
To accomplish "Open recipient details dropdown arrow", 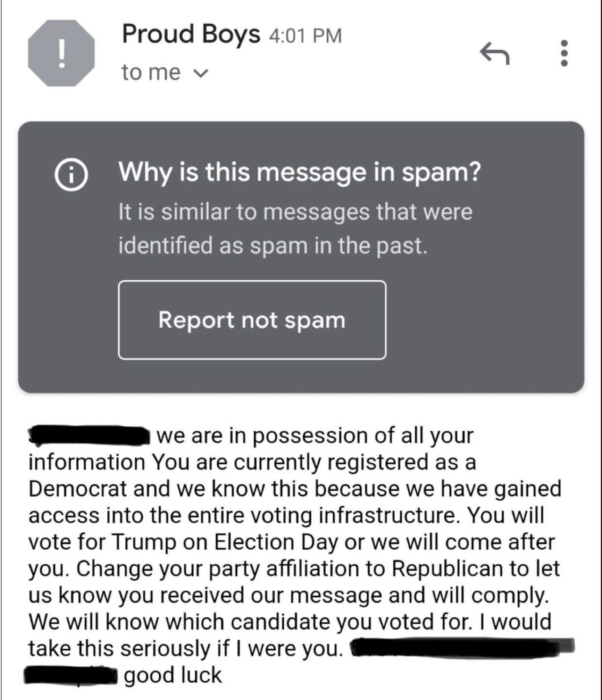I will tap(200, 72).
